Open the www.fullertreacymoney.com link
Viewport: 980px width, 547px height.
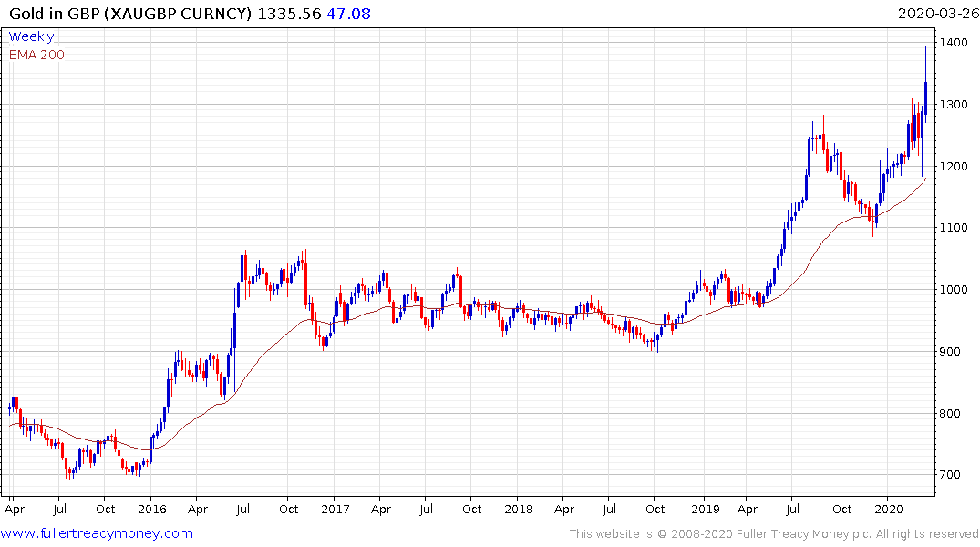(97, 533)
